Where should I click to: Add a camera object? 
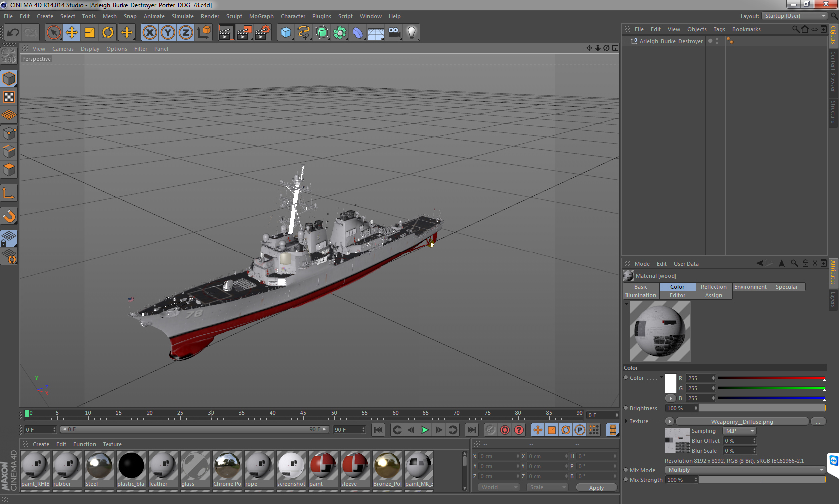coord(394,33)
